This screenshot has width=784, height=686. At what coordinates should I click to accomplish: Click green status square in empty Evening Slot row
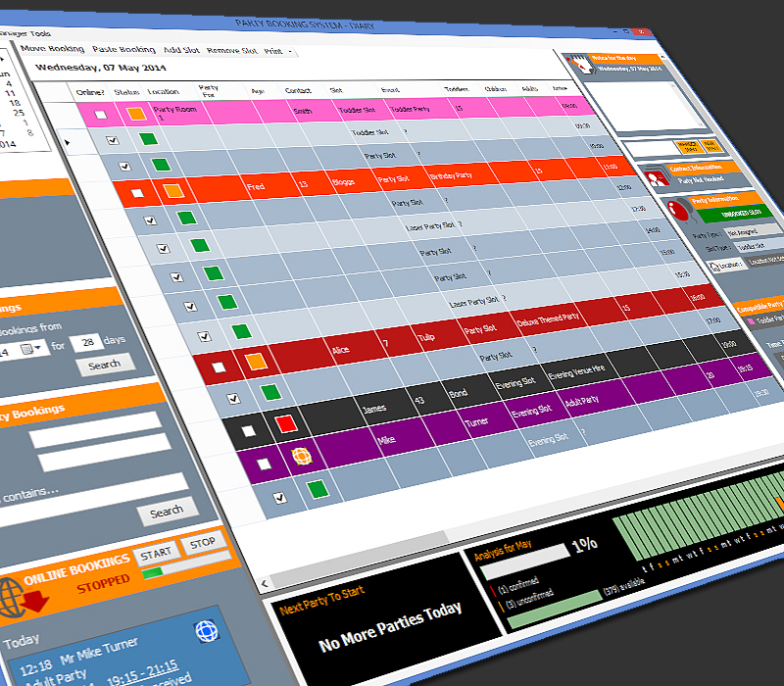[x=318, y=489]
